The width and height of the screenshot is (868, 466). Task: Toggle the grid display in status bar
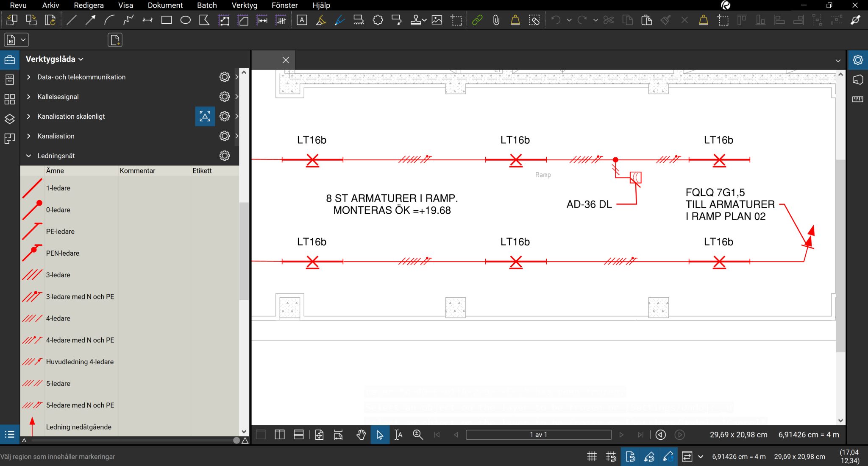point(592,457)
